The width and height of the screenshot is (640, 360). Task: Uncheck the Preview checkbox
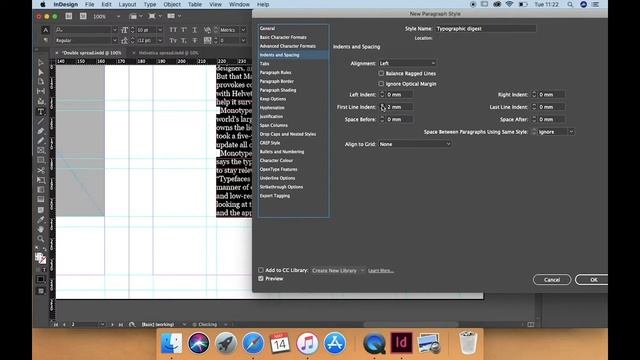[x=261, y=279]
